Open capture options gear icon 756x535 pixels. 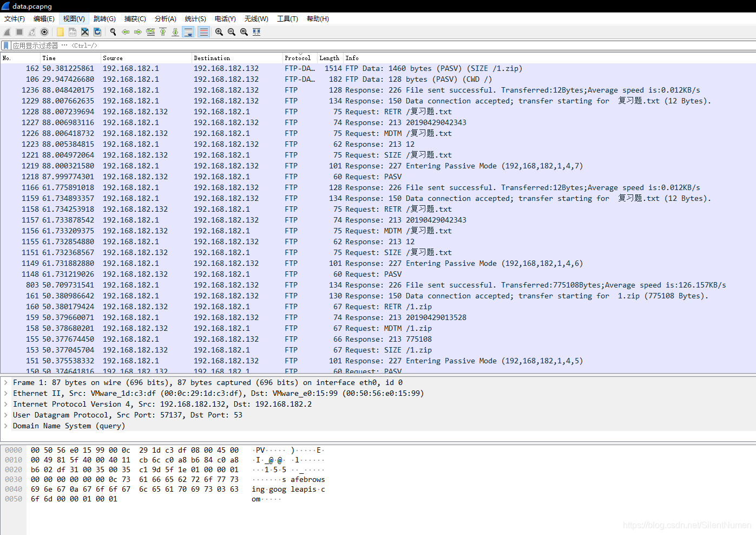click(x=44, y=32)
